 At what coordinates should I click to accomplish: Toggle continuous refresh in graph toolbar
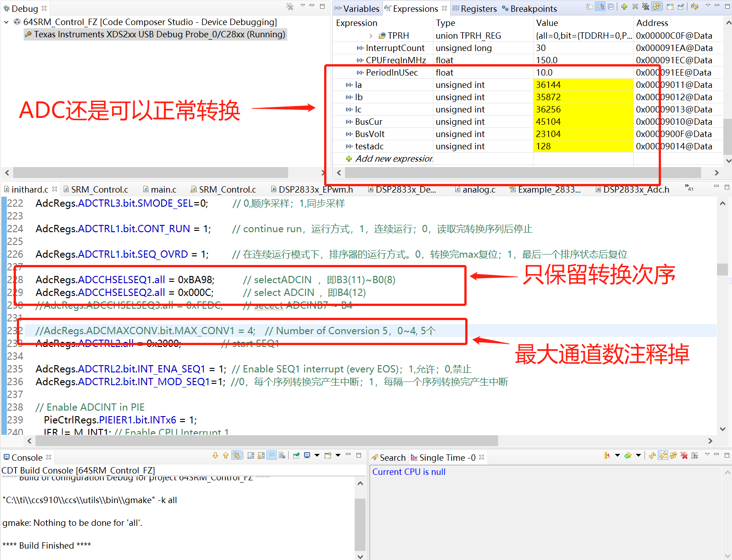click(673, 455)
